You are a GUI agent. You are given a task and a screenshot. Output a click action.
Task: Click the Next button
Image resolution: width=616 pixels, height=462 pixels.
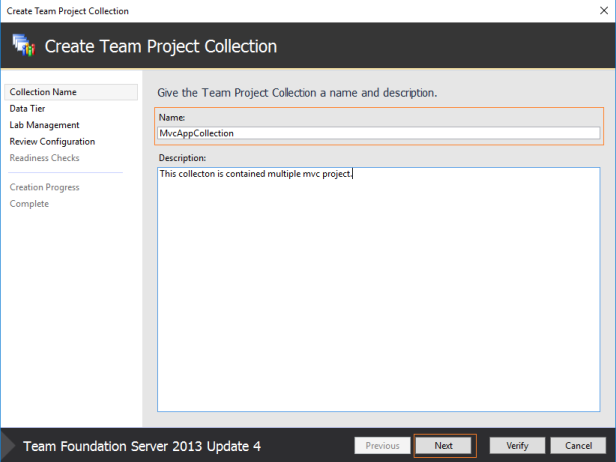(x=444, y=446)
